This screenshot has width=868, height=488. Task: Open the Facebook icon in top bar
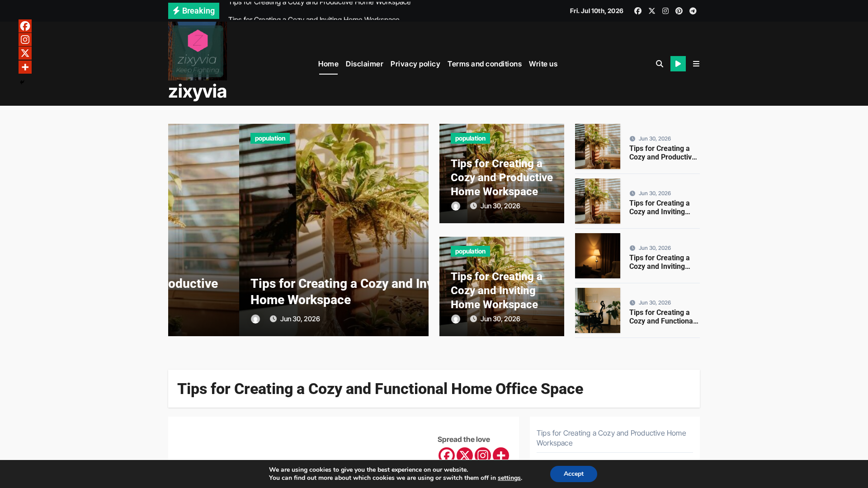point(637,11)
